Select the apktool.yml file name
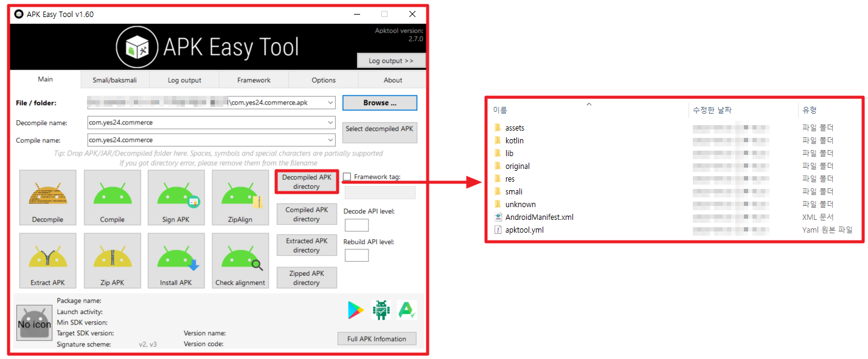Screen dimensions: 868x359 pos(524,230)
